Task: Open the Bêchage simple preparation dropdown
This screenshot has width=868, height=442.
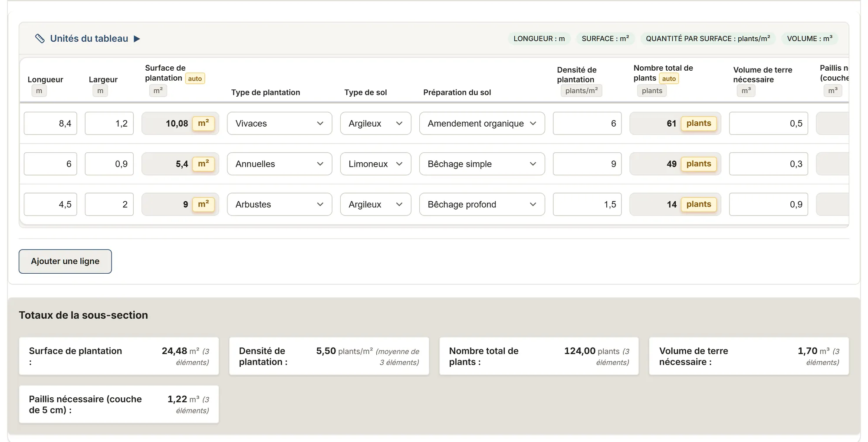Action: (482, 164)
